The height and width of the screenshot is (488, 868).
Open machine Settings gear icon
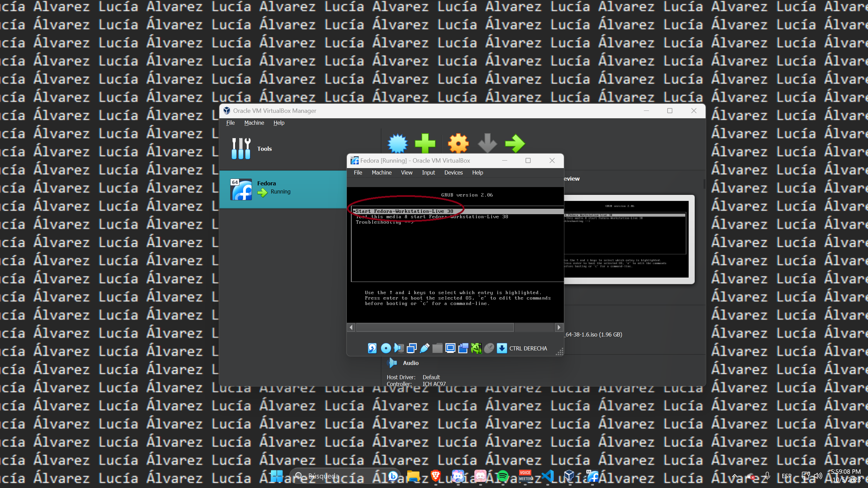tap(458, 144)
